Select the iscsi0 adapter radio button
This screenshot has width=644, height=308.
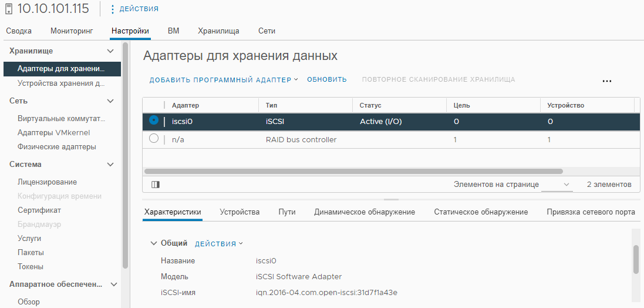click(x=154, y=120)
